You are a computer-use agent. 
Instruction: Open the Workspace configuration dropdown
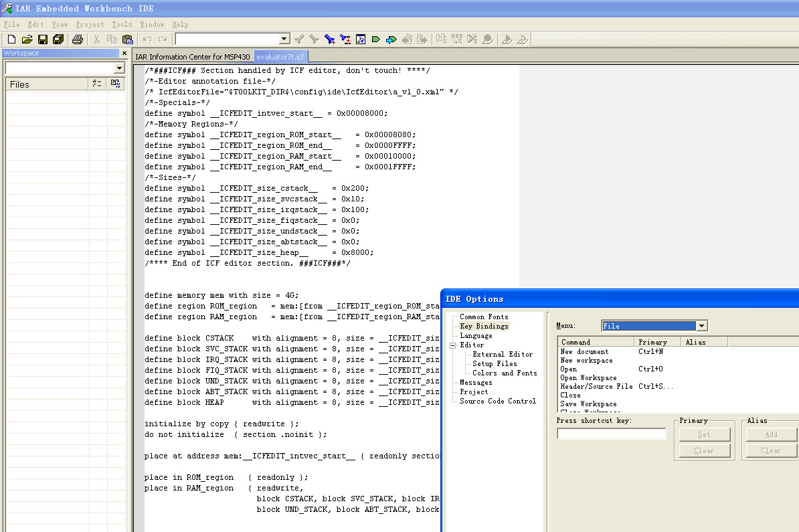click(119, 68)
